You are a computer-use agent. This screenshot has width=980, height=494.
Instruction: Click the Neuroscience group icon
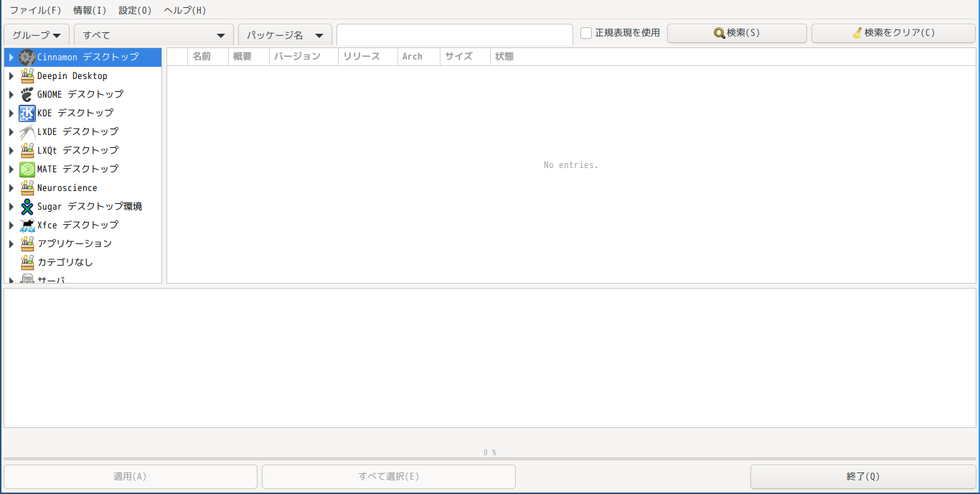(27, 187)
